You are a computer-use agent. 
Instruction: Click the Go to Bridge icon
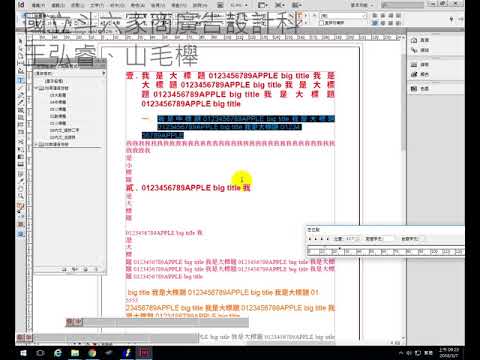tap(220, 5)
